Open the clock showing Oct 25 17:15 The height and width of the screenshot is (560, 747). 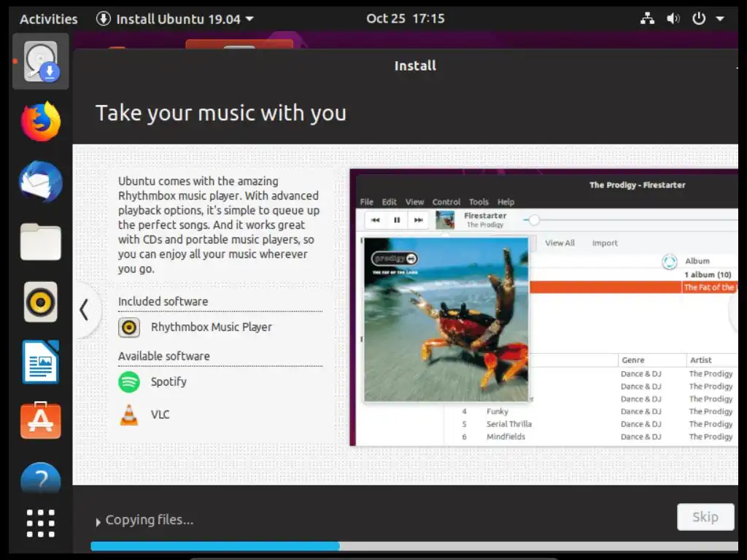(x=406, y=18)
